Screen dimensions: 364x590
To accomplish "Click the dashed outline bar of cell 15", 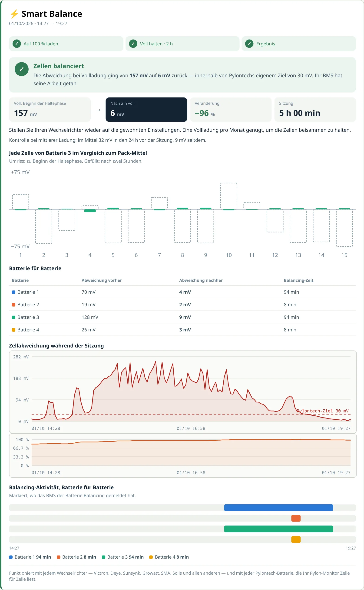I will [x=344, y=228].
